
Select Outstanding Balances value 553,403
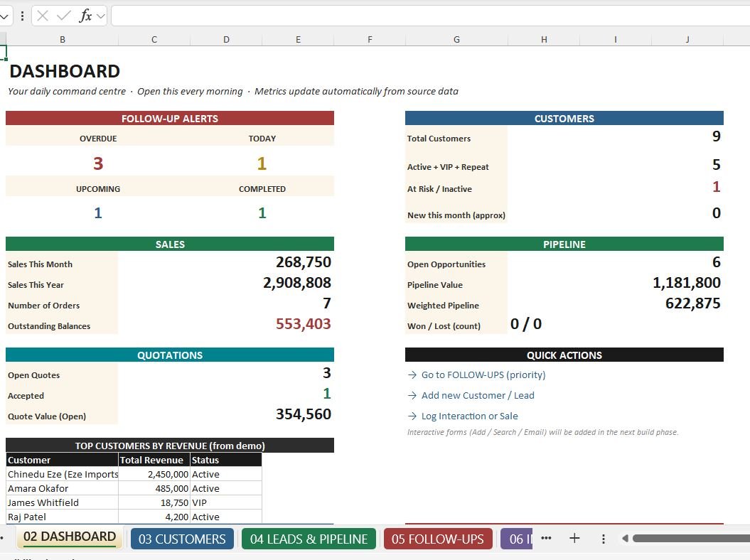304,324
